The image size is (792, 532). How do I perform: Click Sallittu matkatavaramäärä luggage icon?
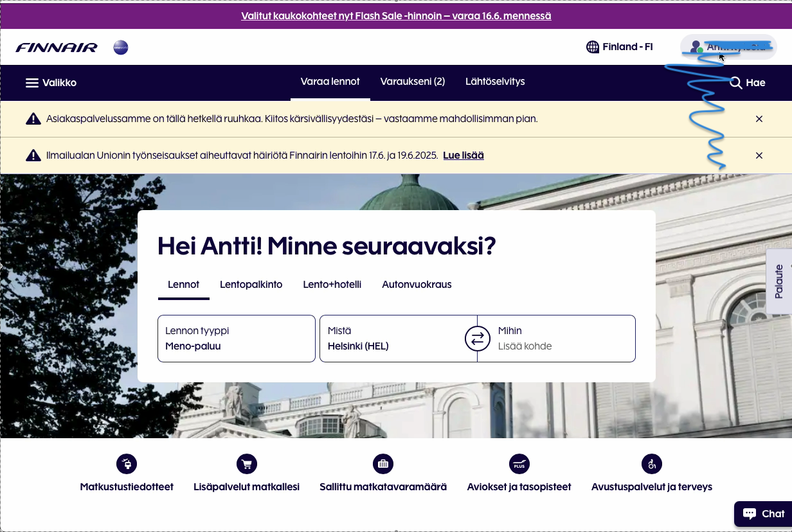[382, 464]
